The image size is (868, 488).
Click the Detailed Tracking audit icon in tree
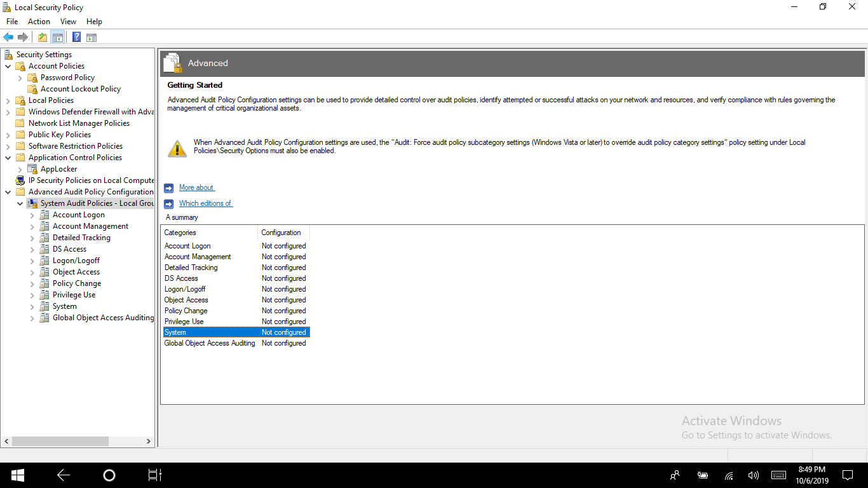(44, 238)
